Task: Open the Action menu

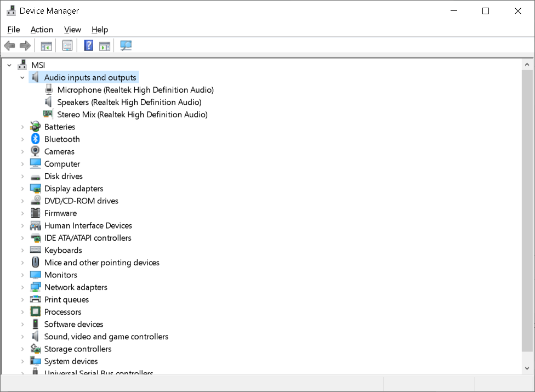Action: point(42,30)
